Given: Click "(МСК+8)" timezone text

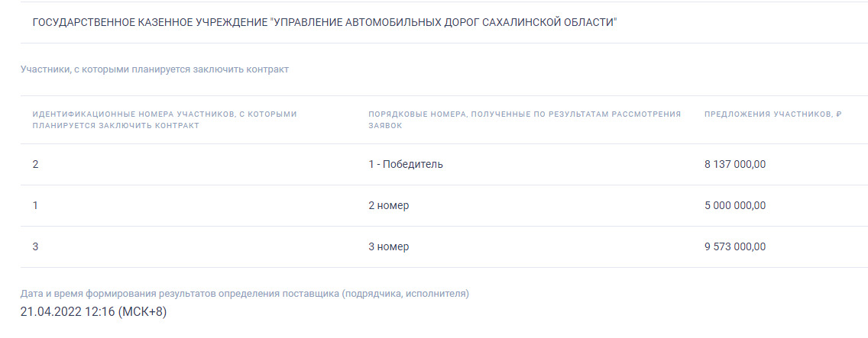Looking at the screenshot, I should tap(142, 312).
